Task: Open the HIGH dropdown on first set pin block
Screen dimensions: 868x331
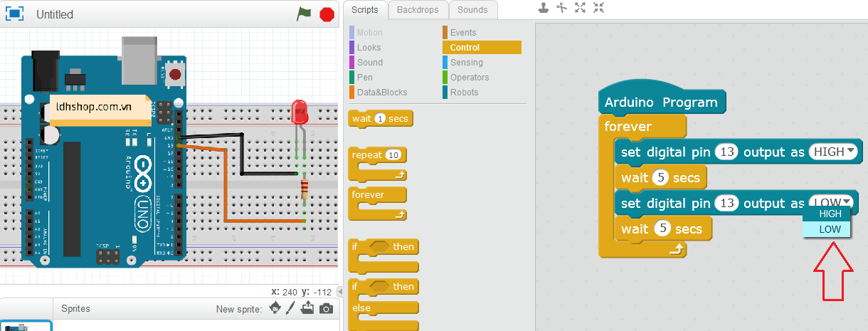Action: tap(834, 152)
